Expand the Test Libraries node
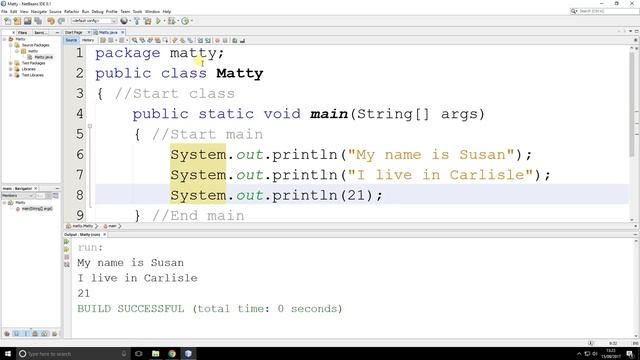This screenshot has width=640, height=360. [11, 76]
